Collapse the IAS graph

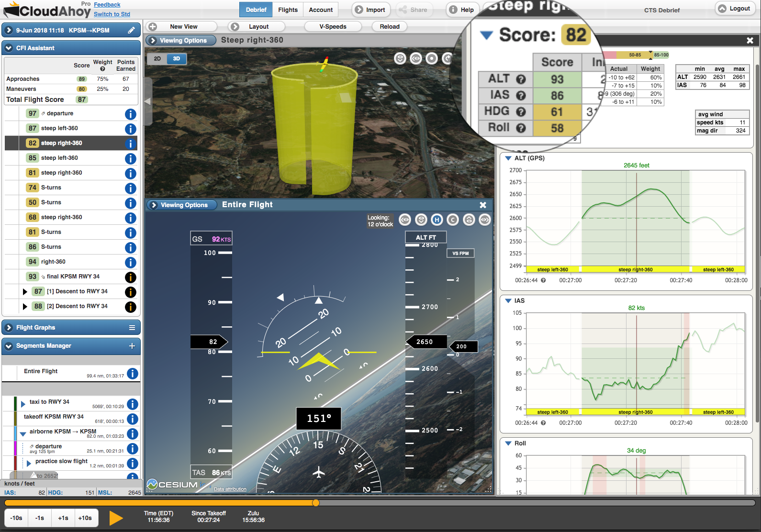click(508, 301)
